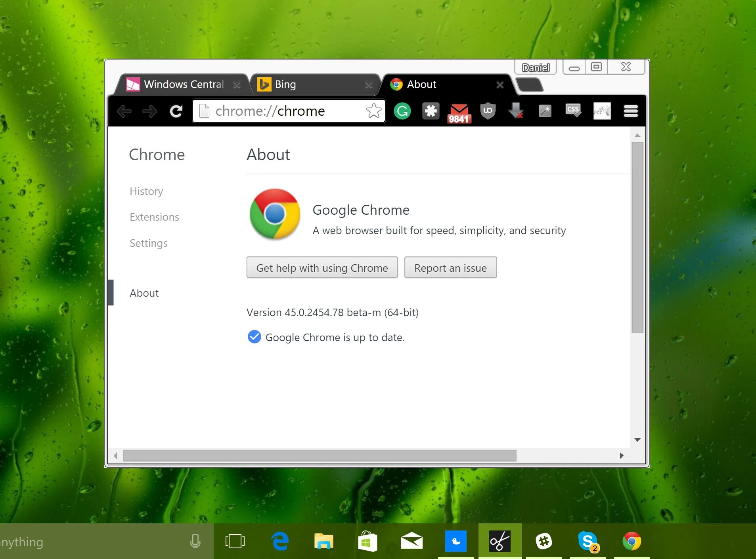This screenshot has width=756, height=559.
Task: Click Get help with using Chrome
Action: pyautogui.click(x=322, y=268)
